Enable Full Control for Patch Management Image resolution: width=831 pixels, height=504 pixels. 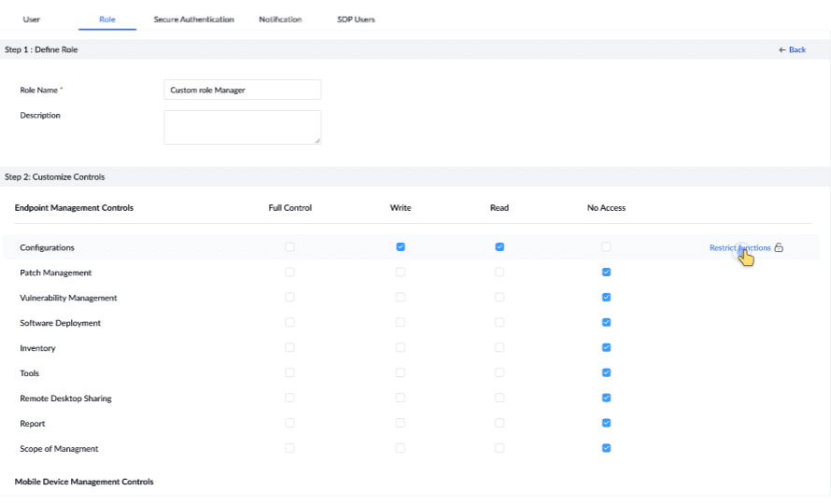[x=289, y=272]
